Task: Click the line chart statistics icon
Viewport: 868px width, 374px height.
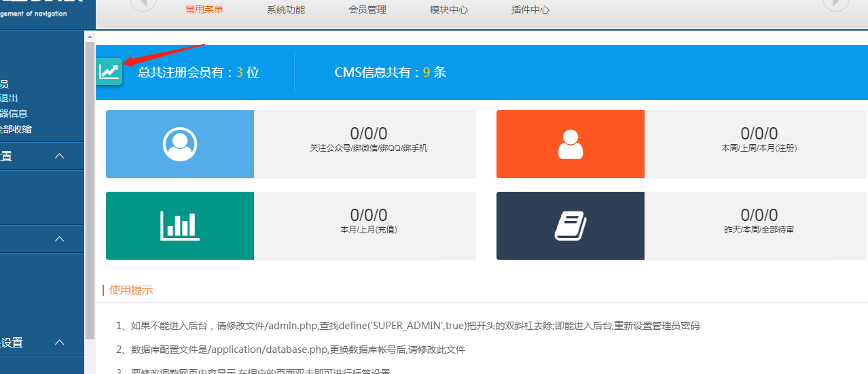Action: click(109, 71)
